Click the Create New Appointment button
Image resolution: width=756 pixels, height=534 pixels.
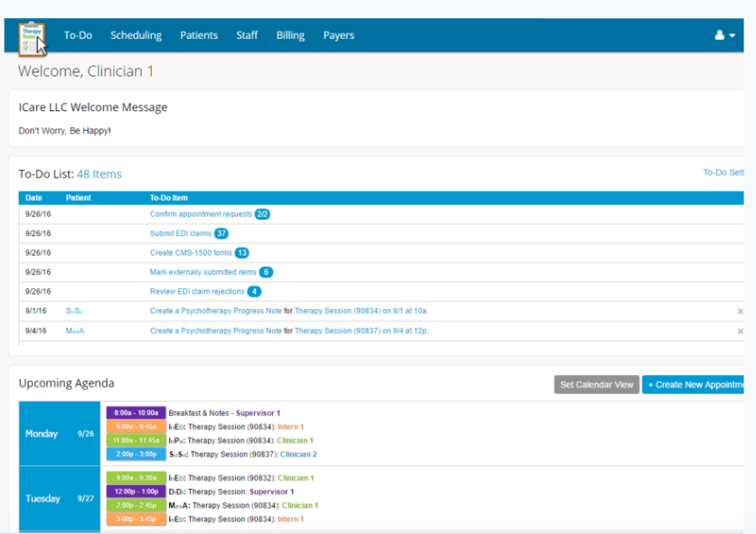pyautogui.click(x=696, y=384)
